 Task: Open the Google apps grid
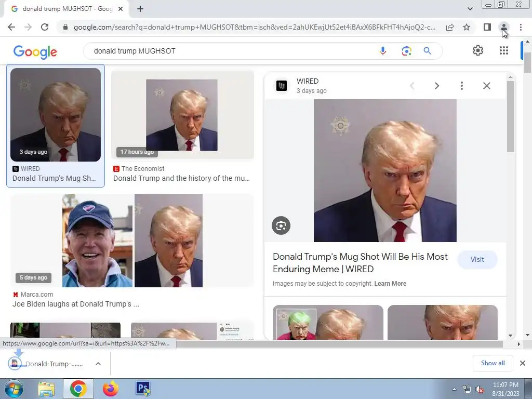504,50
